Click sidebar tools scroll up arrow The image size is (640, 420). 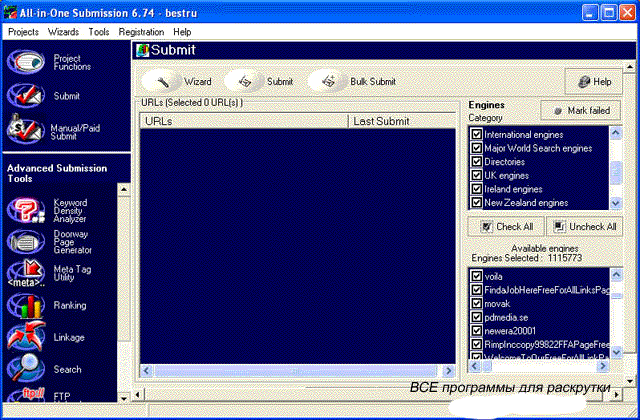tap(124, 189)
